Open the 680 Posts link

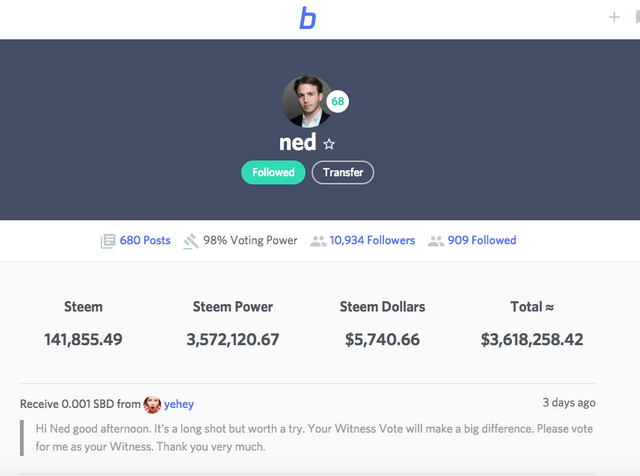pyautogui.click(x=145, y=241)
